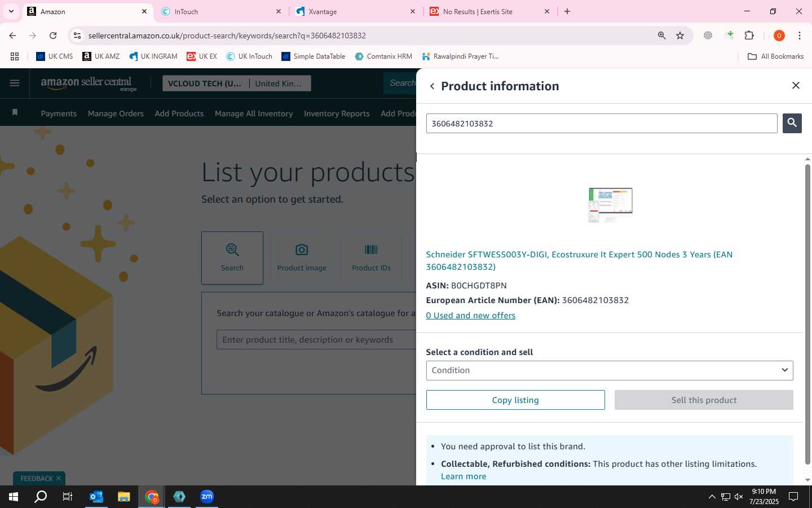The image size is (812, 508).
Task: Open the Inventory Reports menu item
Action: pos(337,113)
